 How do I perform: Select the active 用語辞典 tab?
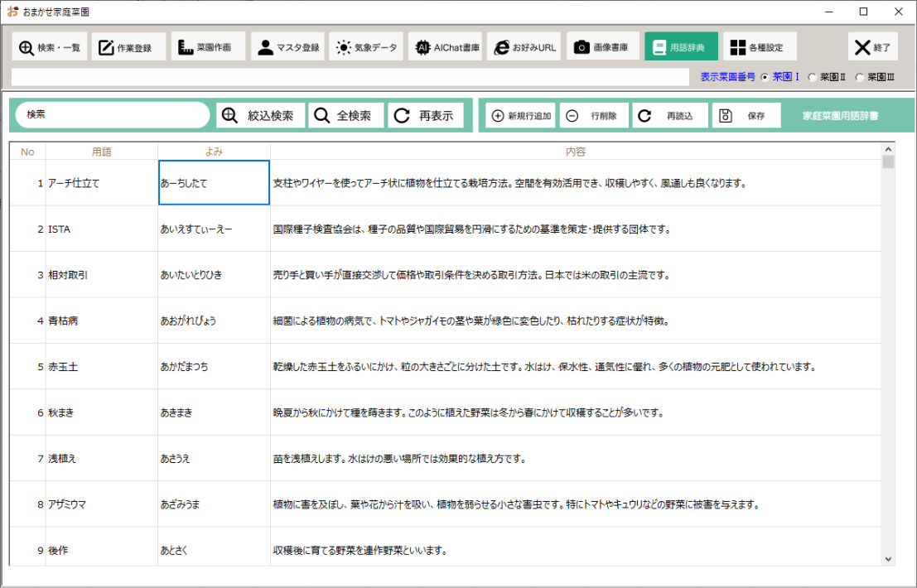[680, 46]
